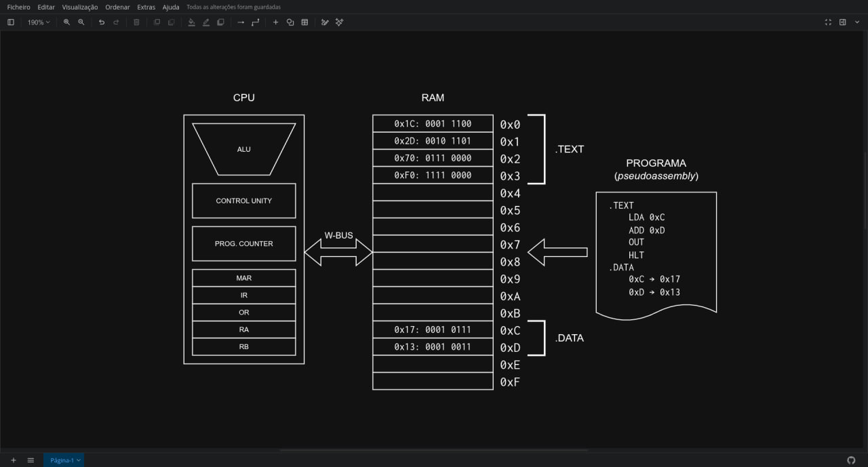The width and height of the screenshot is (868, 467).
Task: Open the fill color bucket tool
Action: coord(191,22)
